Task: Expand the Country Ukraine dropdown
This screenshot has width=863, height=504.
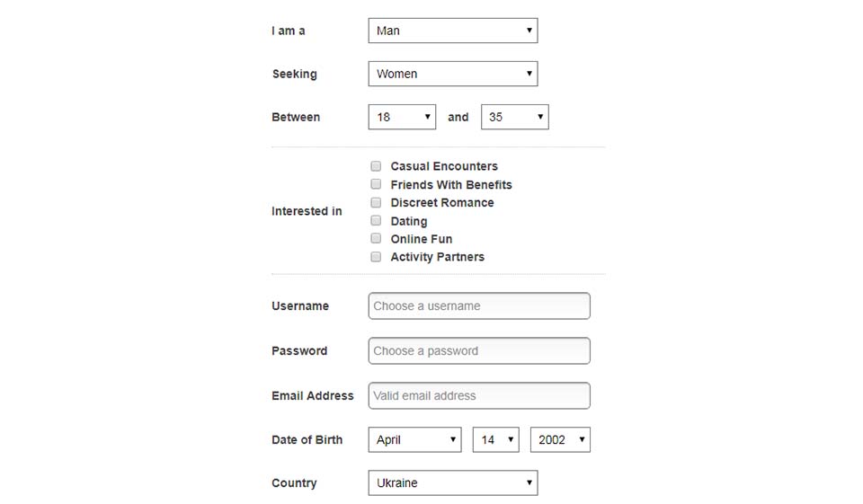Action: [x=453, y=483]
